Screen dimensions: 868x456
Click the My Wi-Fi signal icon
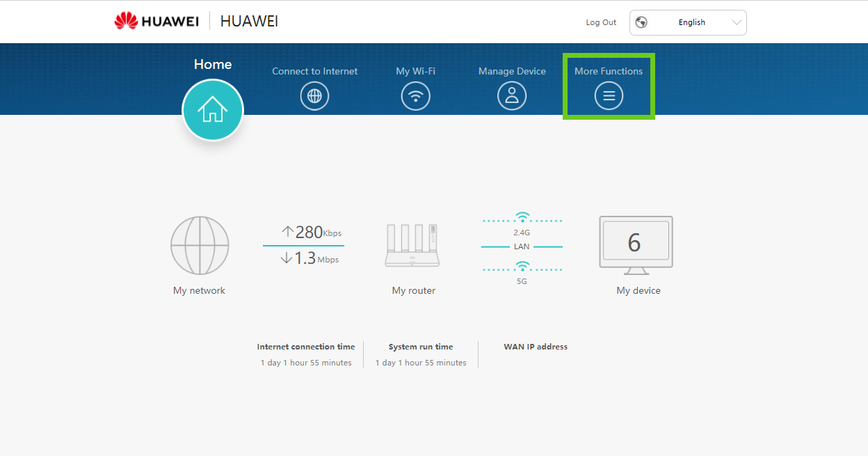coord(416,96)
